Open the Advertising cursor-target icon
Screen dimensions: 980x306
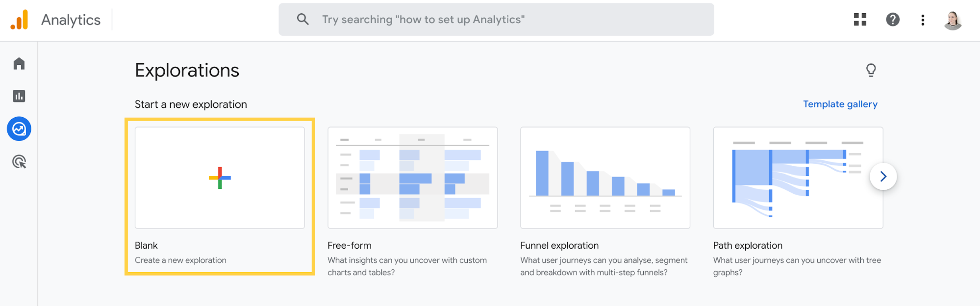(x=19, y=162)
